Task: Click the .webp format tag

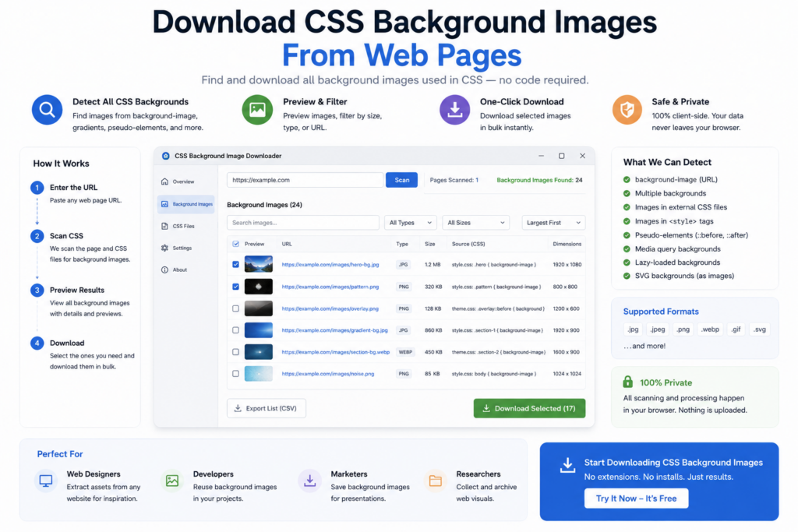Action: pyautogui.click(x=710, y=329)
